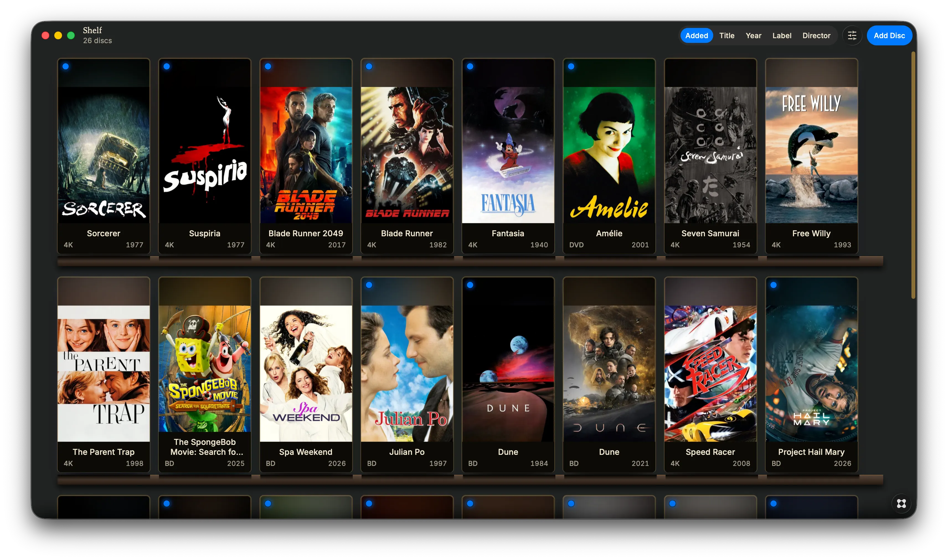Screen dimensions: 948x560
Task: Click the blue dot on Fantasia card
Action: [x=470, y=66]
